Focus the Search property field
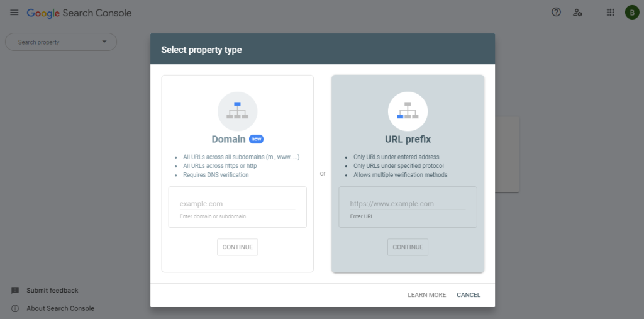 click(x=61, y=42)
